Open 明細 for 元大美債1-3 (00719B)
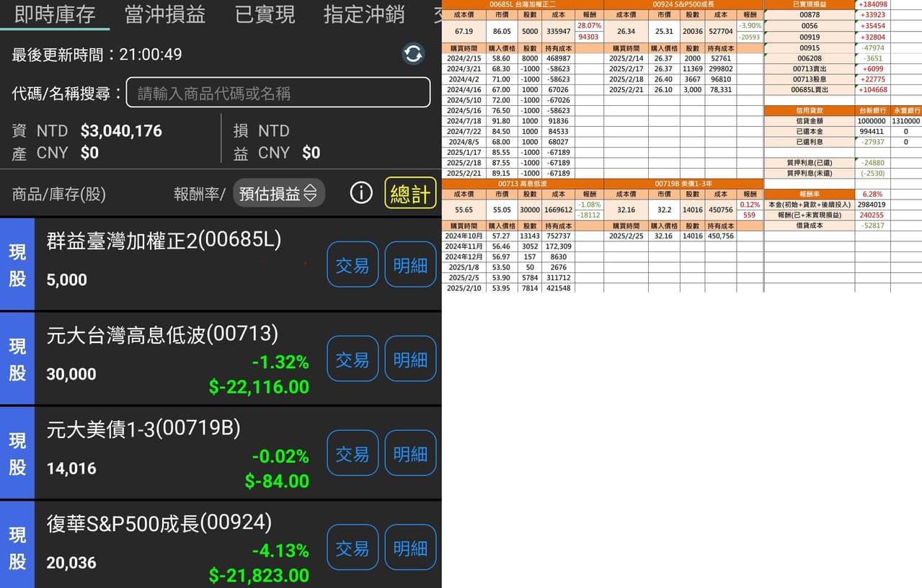 [410, 453]
